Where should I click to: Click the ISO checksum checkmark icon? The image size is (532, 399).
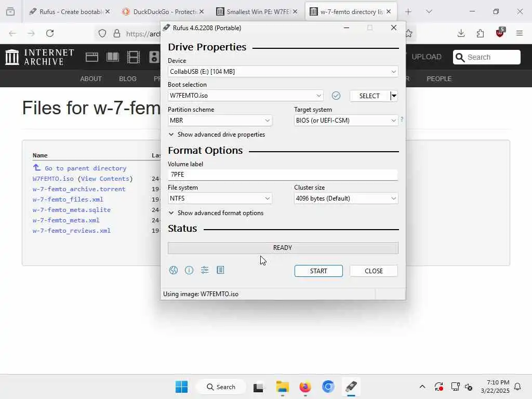point(336,96)
